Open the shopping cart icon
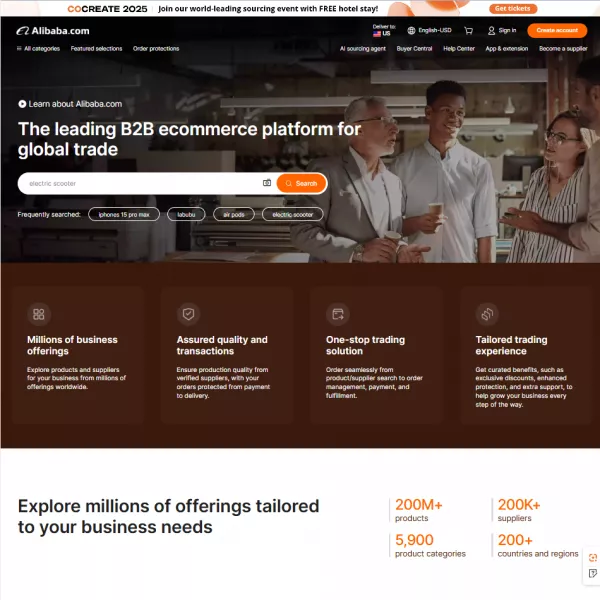 (x=468, y=31)
